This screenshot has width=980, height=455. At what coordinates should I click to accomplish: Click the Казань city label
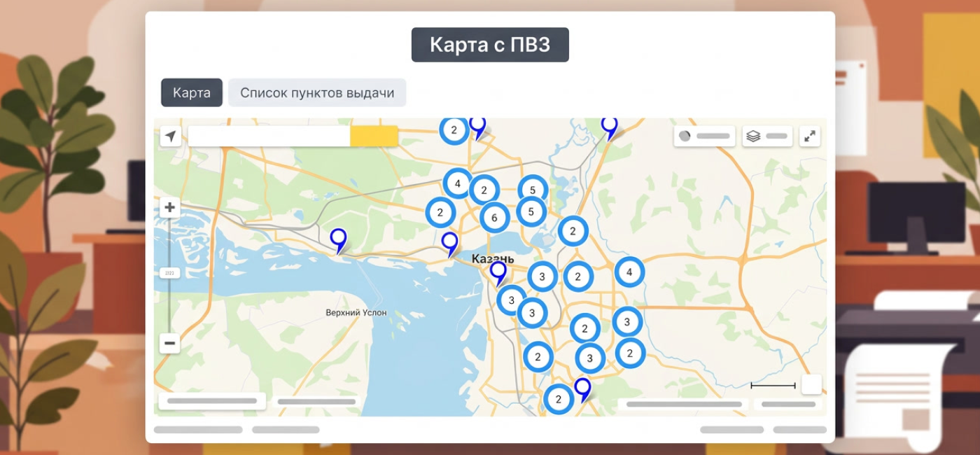pos(493,259)
